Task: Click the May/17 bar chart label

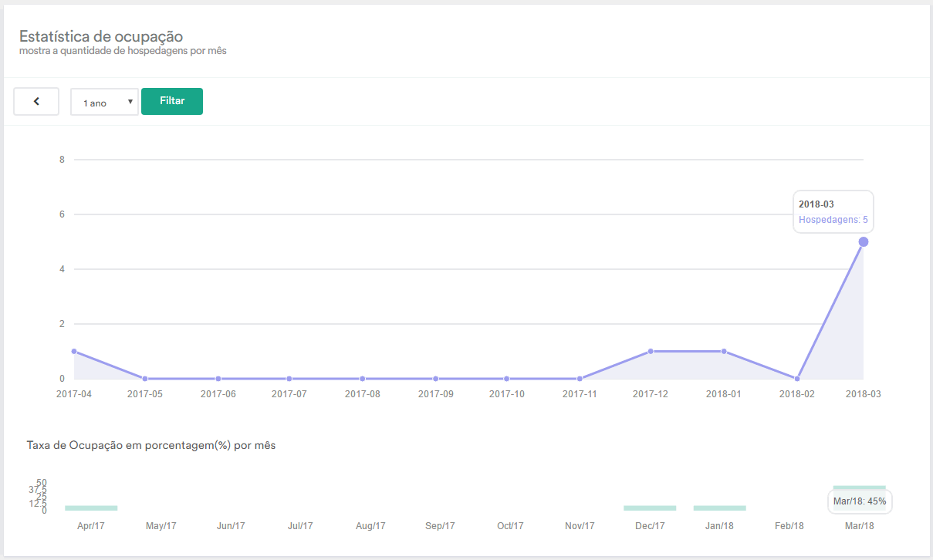Action: [161, 526]
